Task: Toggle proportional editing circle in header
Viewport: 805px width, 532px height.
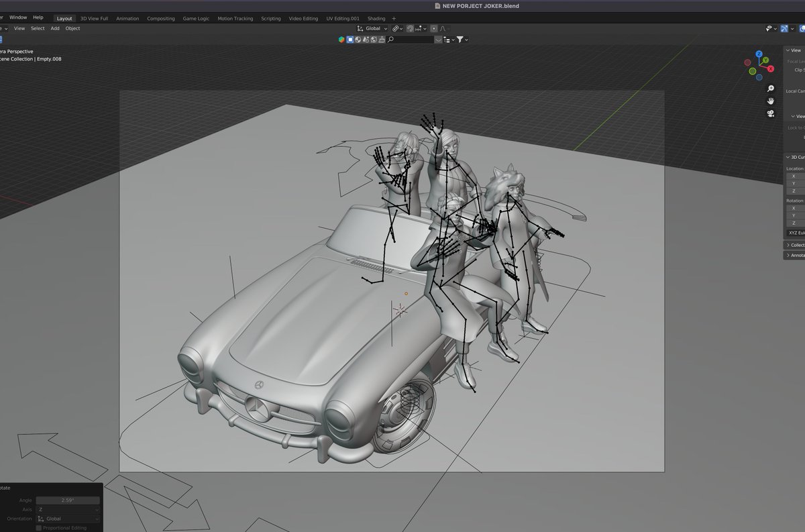Action: click(434, 29)
